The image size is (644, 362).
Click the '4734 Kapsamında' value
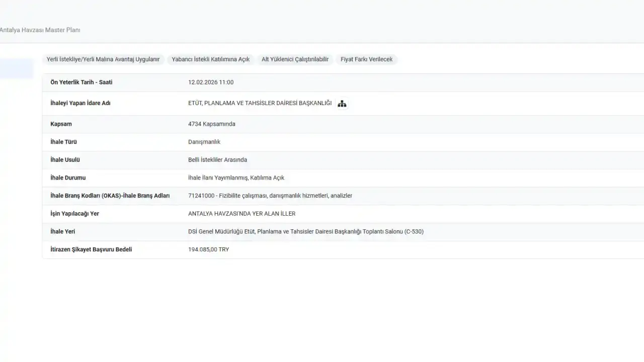(x=211, y=124)
